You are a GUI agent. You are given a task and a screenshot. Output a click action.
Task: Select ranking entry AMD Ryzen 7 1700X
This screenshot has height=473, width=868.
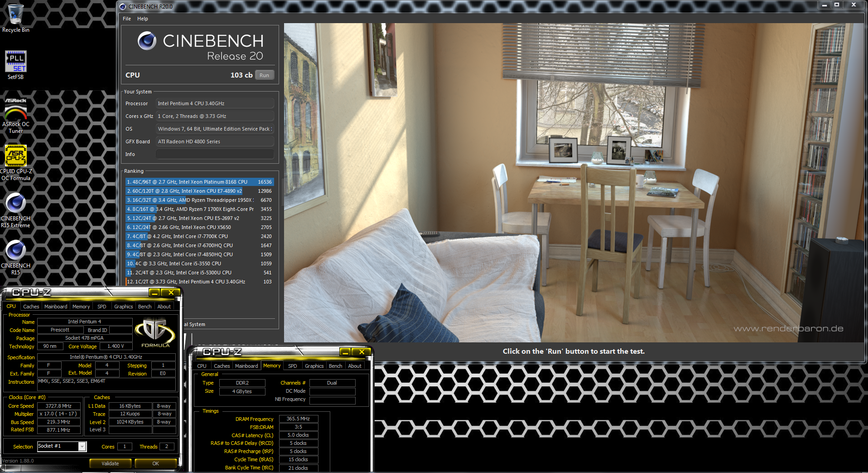(x=199, y=209)
